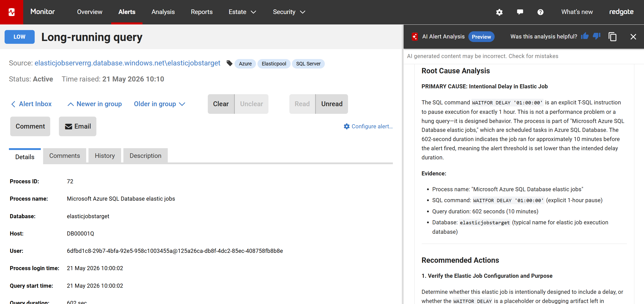Viewport: 644px width, 304px height.
Task: Open the Analysis nav item
Action: pos(163,12)
